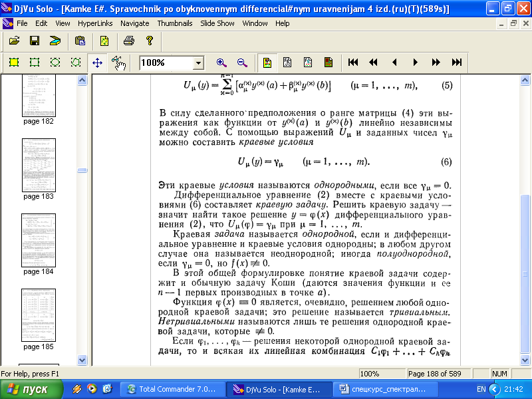Open the Window menu
532x399 pixels.
pos(255,23)
